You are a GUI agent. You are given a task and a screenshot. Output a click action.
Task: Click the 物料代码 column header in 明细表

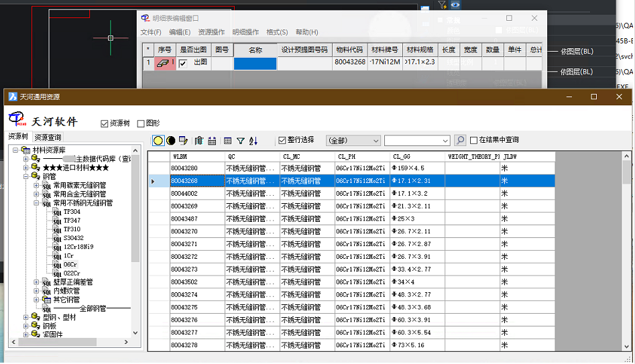pos(349,50)
